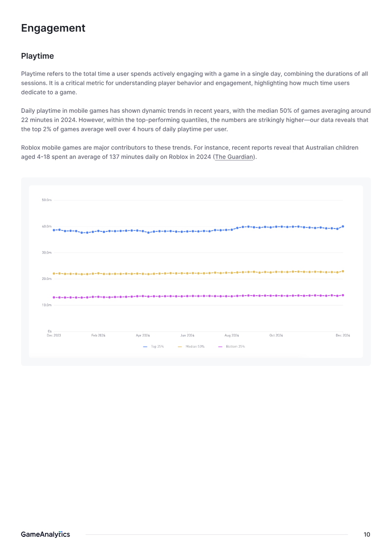392x555 pixels.
Task: Click the purple Bottom 25% legend swatch
Action: pyautogui.click(x=220, y=347)
